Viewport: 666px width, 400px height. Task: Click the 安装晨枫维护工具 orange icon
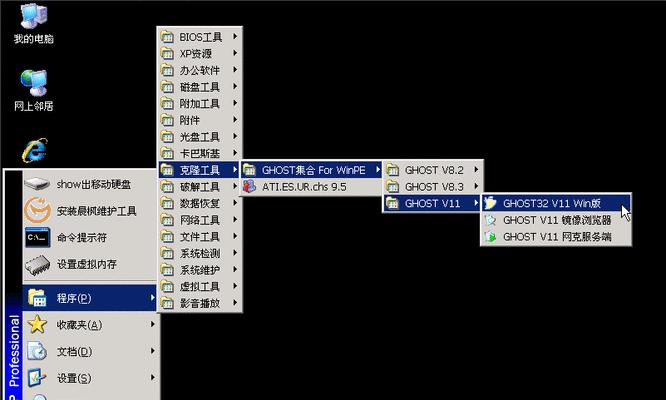point(37,210)
